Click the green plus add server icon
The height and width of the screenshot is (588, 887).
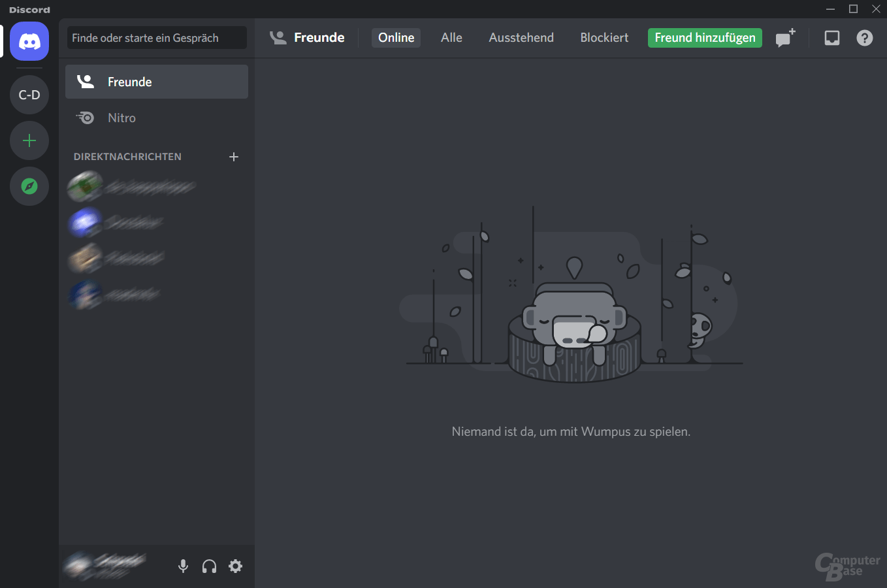(x=29, y=140)
